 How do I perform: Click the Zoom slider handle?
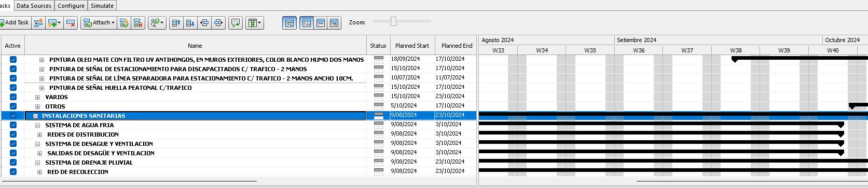pyautogui.click(x=394, y=21)
